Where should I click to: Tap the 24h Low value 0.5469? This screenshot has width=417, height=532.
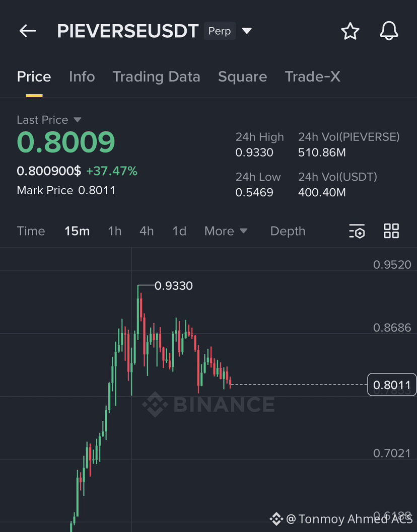click(254, 192)
